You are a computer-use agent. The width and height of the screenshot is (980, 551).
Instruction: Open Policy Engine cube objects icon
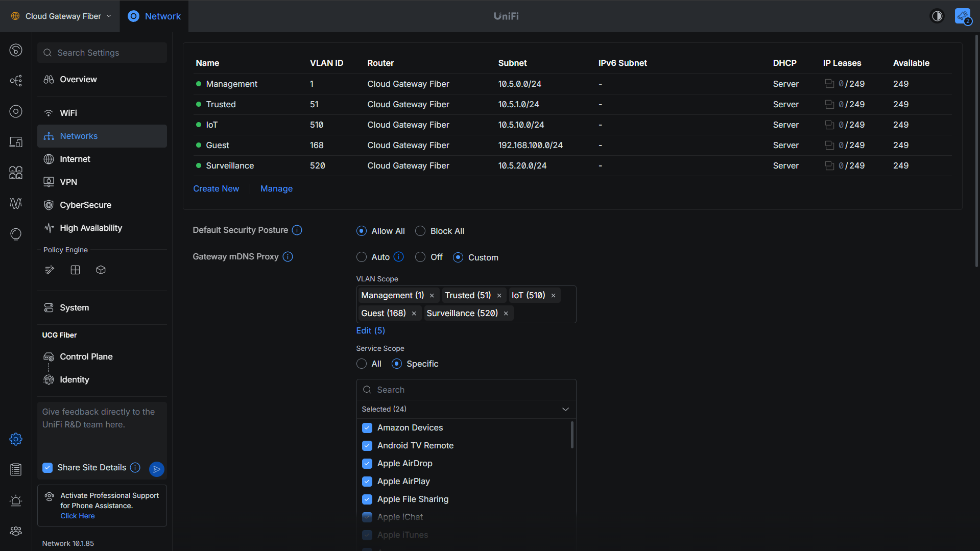pos(101,270)
